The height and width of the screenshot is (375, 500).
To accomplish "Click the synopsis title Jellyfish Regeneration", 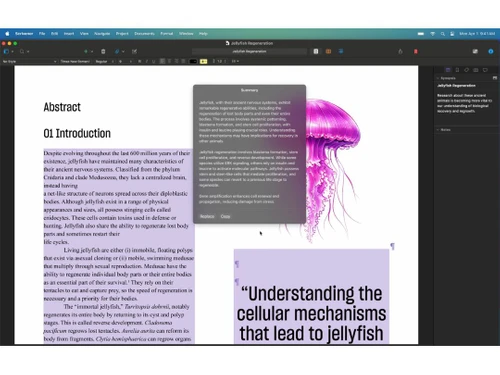I will [x=456, y=86].
